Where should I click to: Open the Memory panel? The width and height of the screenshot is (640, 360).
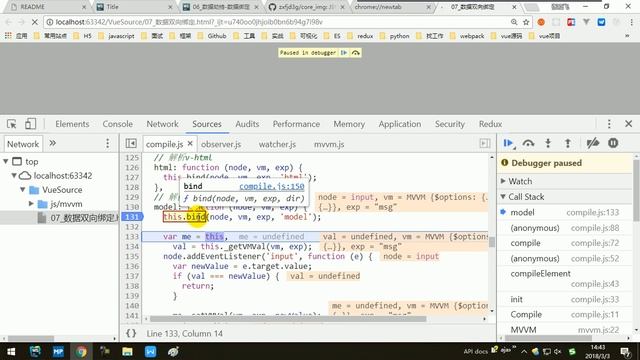point(349,124)
